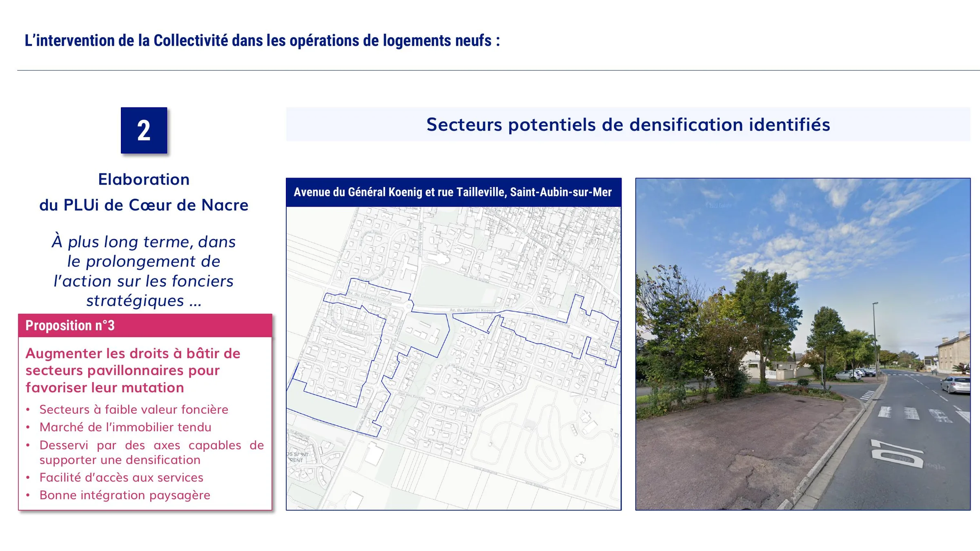The height and width of the screenshot is (551, 980).
Task: Click 'Secteurs potentiels de densification identifiés' banner
Action: pyautogui.click(x=628, y=124)
